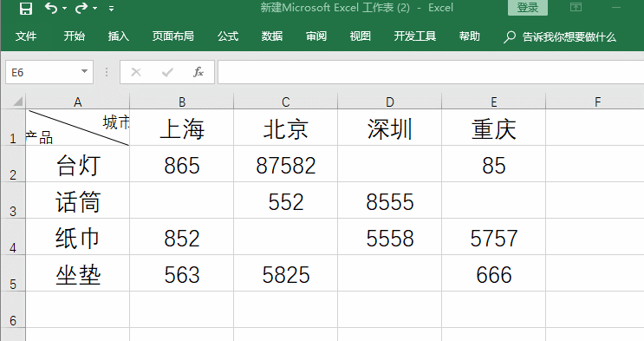Click the cell containing 深圳
The height and width of the screenshot is (341, 644).
tap(389, 128)
